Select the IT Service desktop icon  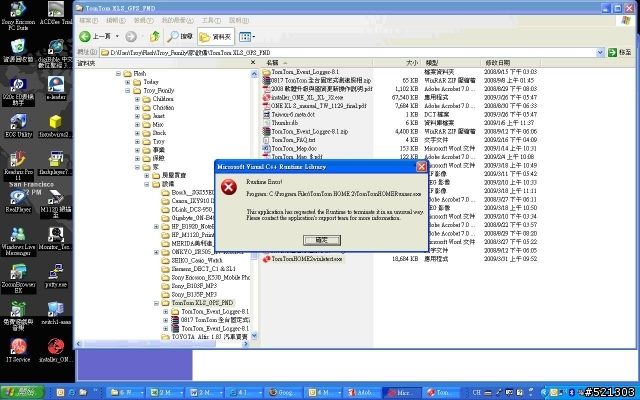pos(18,350)
